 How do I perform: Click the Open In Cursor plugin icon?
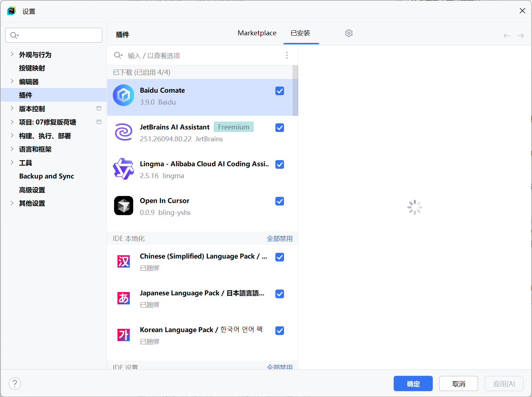click(124, 206)
